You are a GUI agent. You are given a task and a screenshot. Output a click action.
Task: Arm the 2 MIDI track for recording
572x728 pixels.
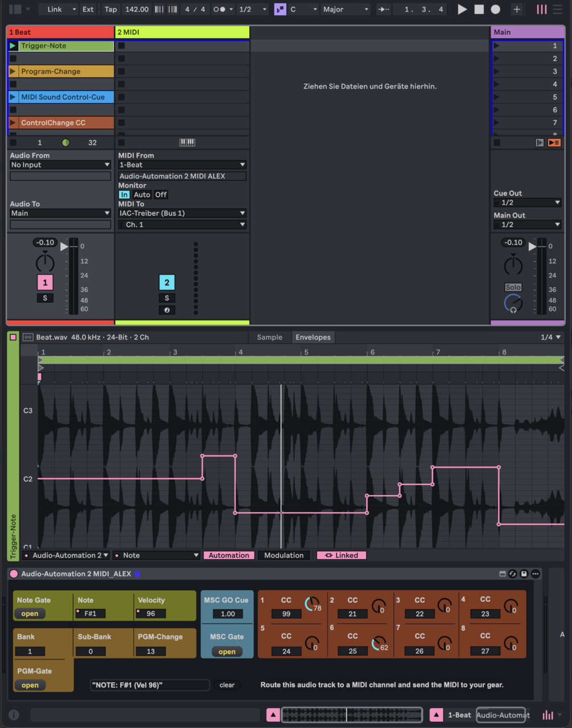[167, 310]
